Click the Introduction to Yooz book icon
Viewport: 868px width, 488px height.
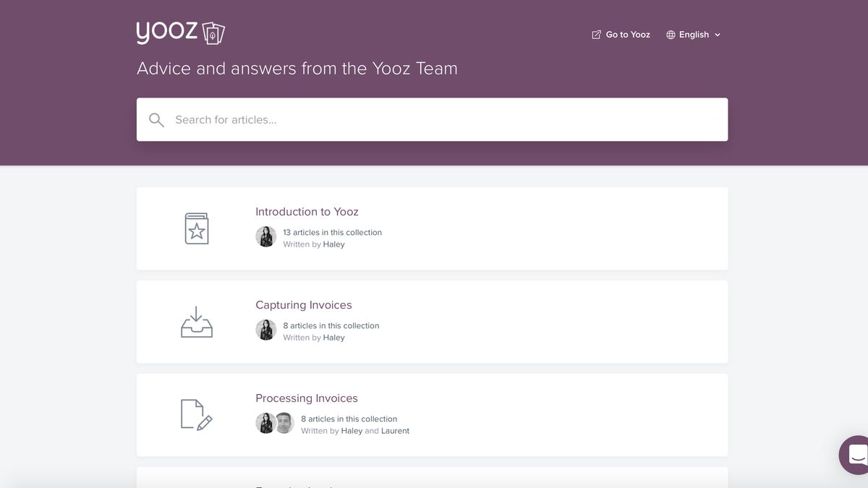click(196, 228)
